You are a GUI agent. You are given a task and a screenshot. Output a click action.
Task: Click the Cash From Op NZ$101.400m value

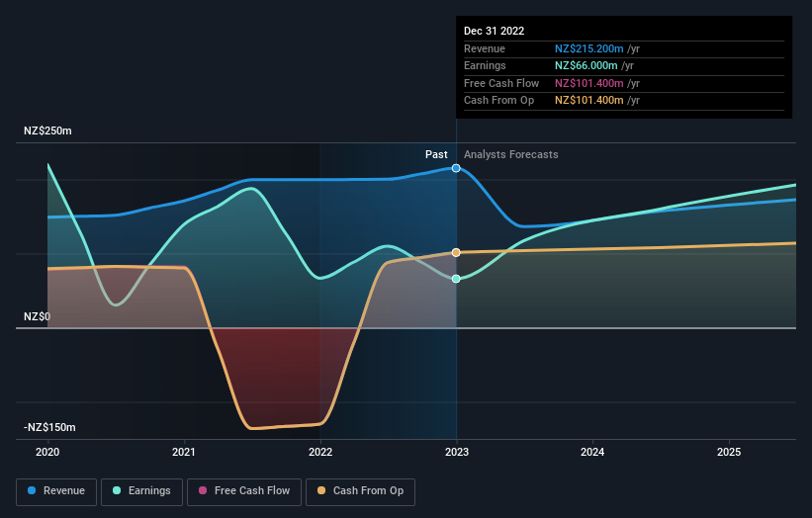coord(589,101)
